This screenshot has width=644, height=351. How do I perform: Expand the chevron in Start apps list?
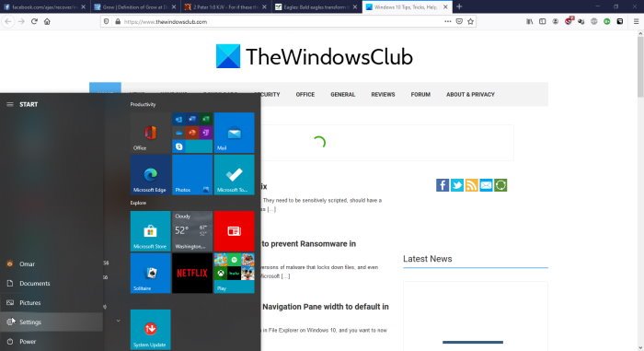tap(119, 321)
